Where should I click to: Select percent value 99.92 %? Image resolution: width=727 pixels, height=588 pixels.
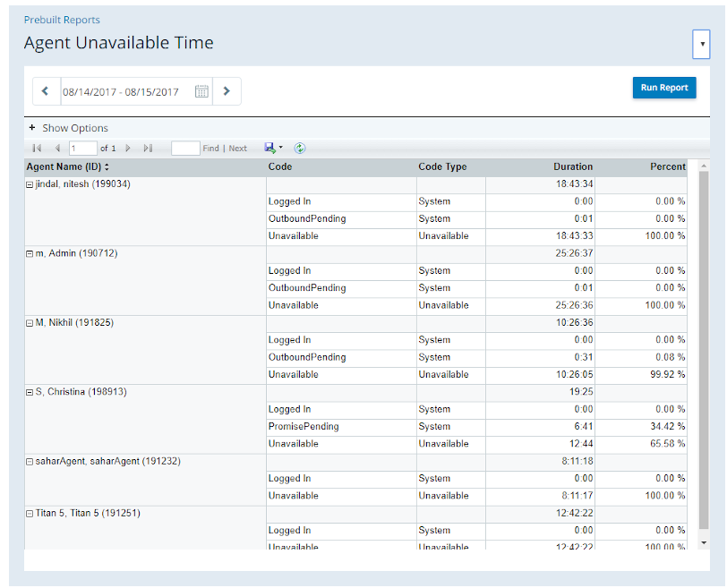[x=668, y=374]
